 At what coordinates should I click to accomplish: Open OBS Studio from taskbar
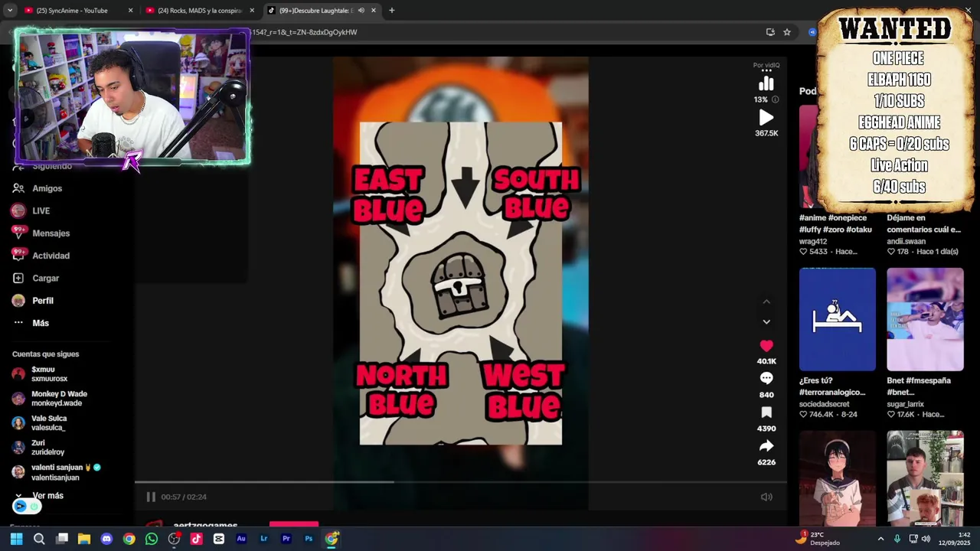174,539
